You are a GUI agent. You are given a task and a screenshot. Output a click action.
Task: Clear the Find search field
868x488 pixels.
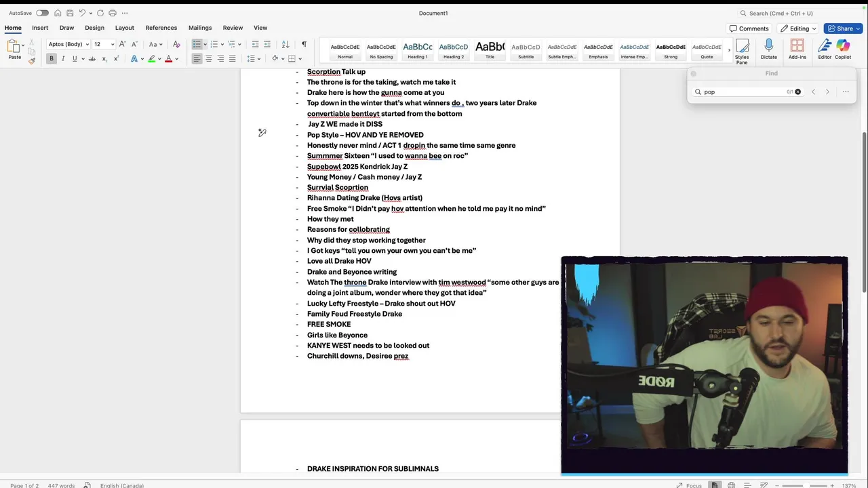point(797,91)
